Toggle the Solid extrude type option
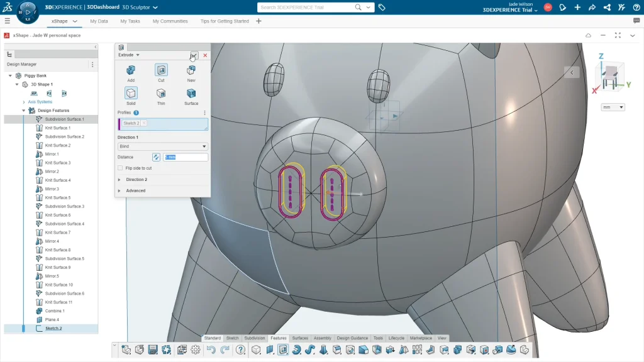Screen dimensions: 644x362 coord(131,94)
